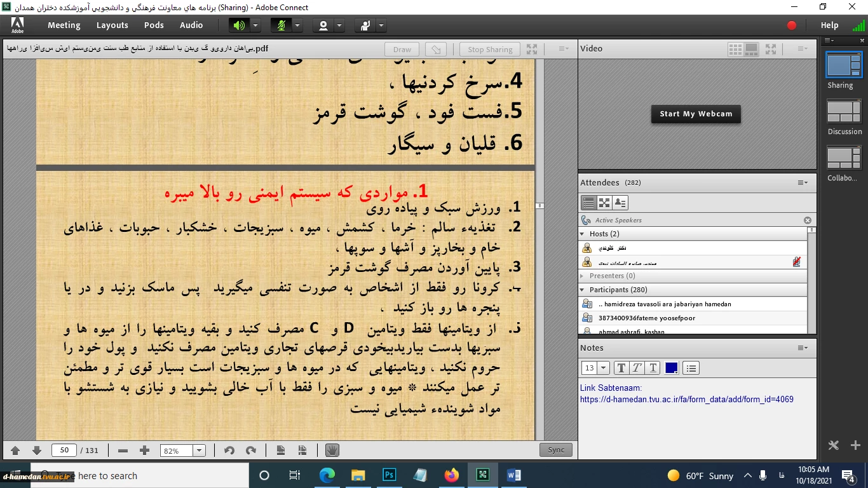868x488 pixels.
Task: Open the microphone options dropdown arrow
Action: point(297,25)
